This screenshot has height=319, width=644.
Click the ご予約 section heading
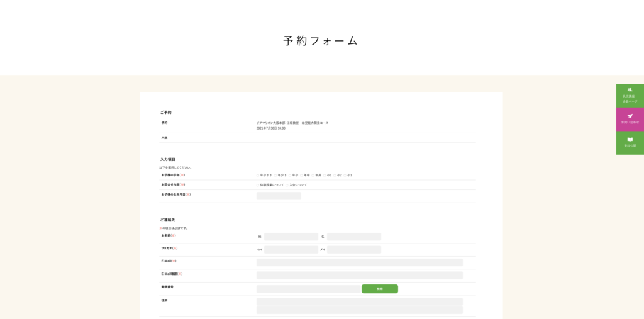coord(165,112)
